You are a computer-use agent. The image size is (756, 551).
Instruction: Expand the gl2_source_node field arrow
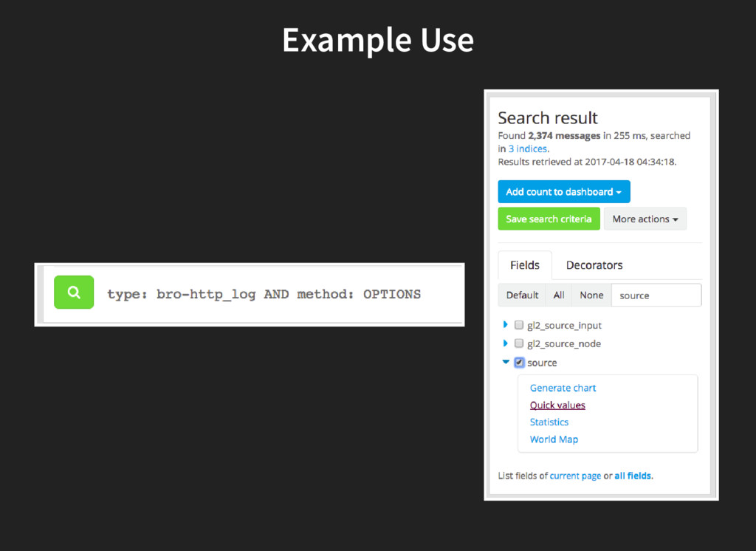tap(506, 343)
